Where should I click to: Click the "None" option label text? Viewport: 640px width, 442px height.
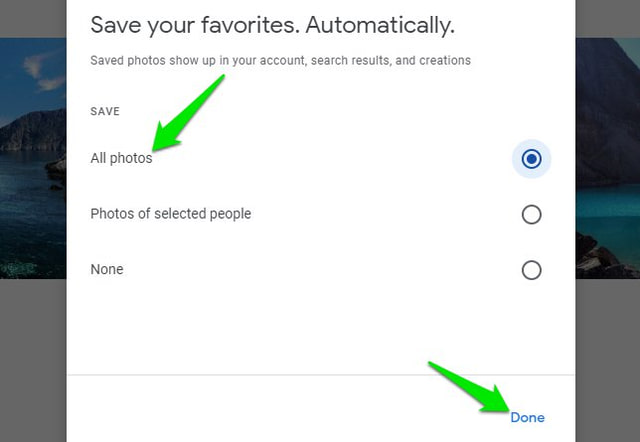click(107, 270)
